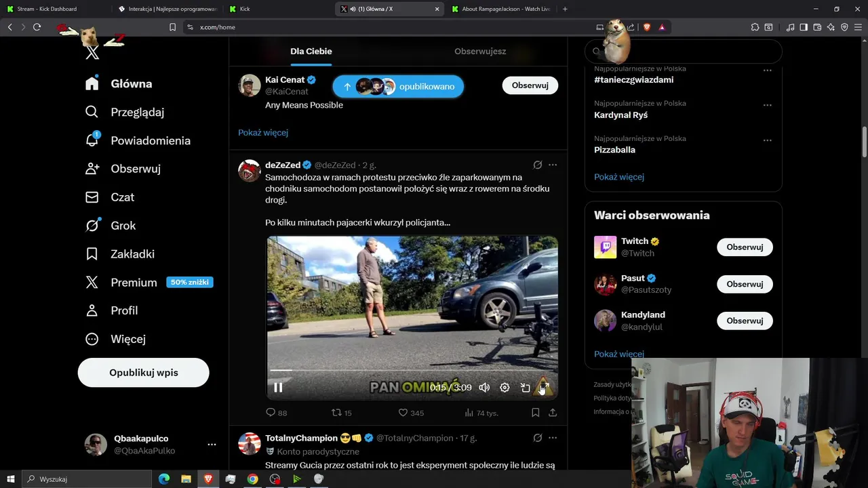Open a new browser tab

pyautogui.click(x=565, y=9)
